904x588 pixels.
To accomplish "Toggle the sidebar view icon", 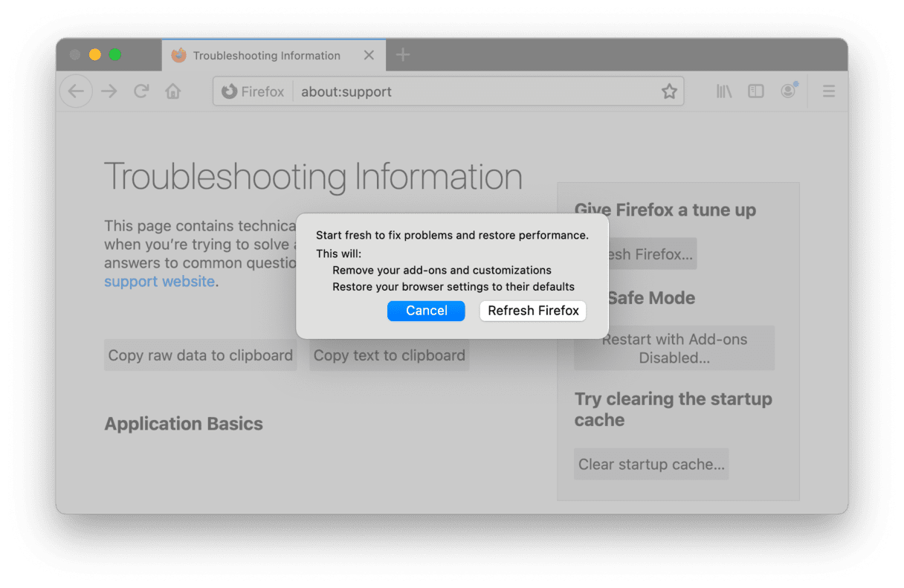I will point(756,91).
